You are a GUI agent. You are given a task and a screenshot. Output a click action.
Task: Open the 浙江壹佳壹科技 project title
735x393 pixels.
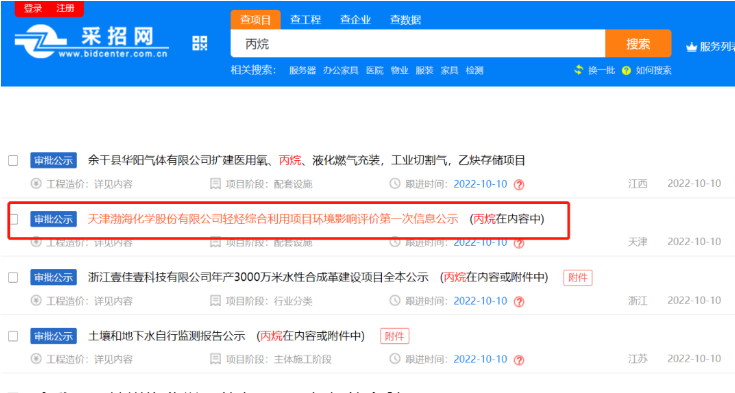click(258, 278)
